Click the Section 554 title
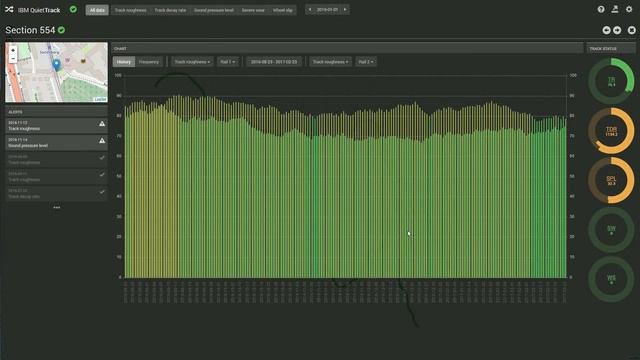The height and width of the screenshot is (360, 640). (x=30, y=30)
